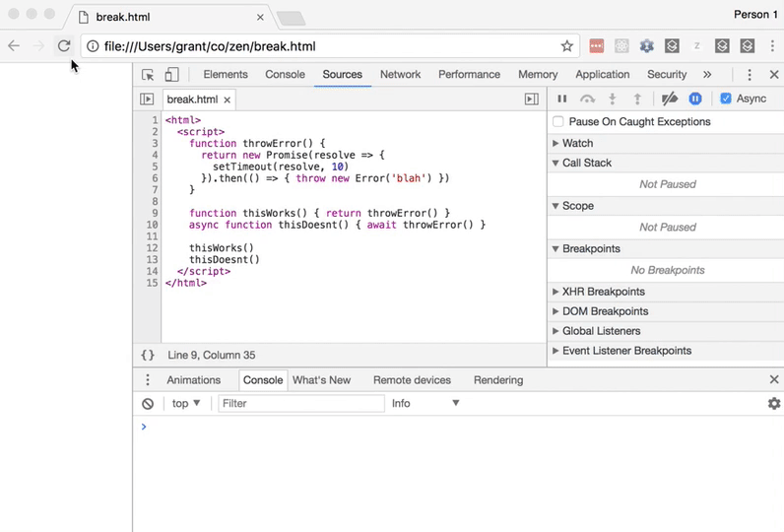This screenshot has height=532, width=784.
Task: Select the Sources tab
Action: [x=342, y=75]
